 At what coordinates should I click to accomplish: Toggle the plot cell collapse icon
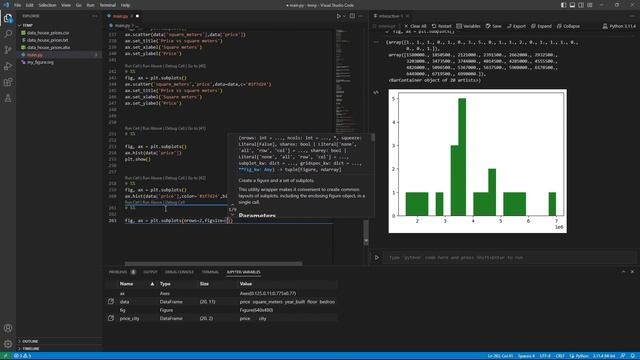click(x=376, y=93)
